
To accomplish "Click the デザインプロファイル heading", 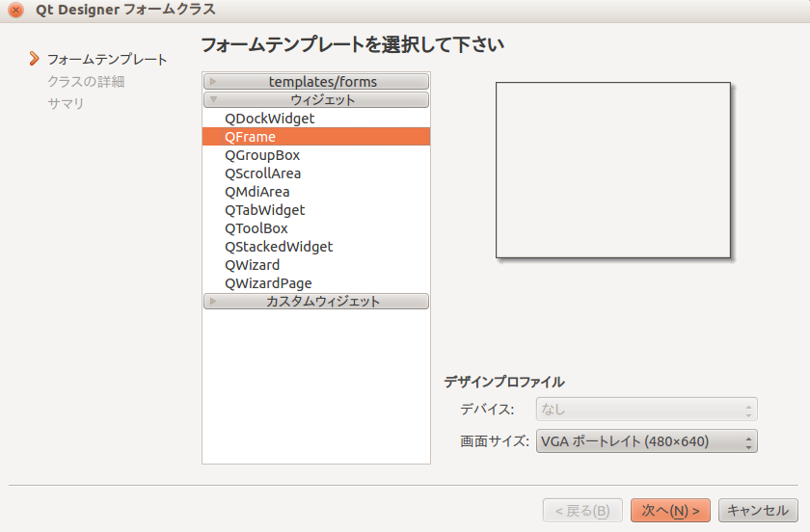I will tap(504, 382).
